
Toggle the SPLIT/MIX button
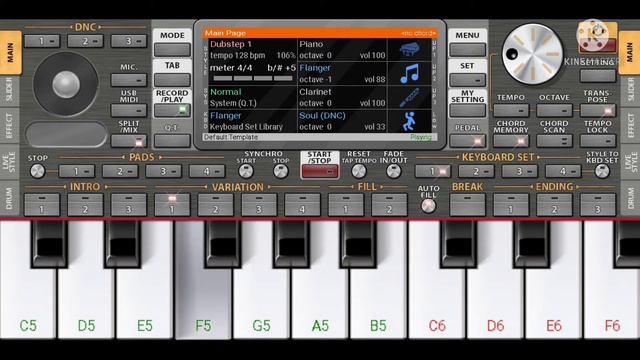click(129, 141)
